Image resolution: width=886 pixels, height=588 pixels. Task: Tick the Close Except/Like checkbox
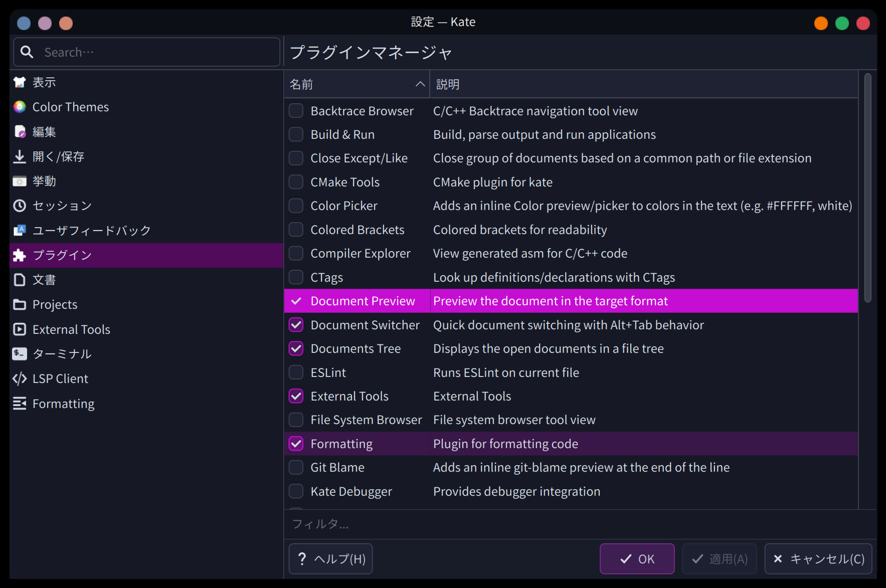pos(296,158)
